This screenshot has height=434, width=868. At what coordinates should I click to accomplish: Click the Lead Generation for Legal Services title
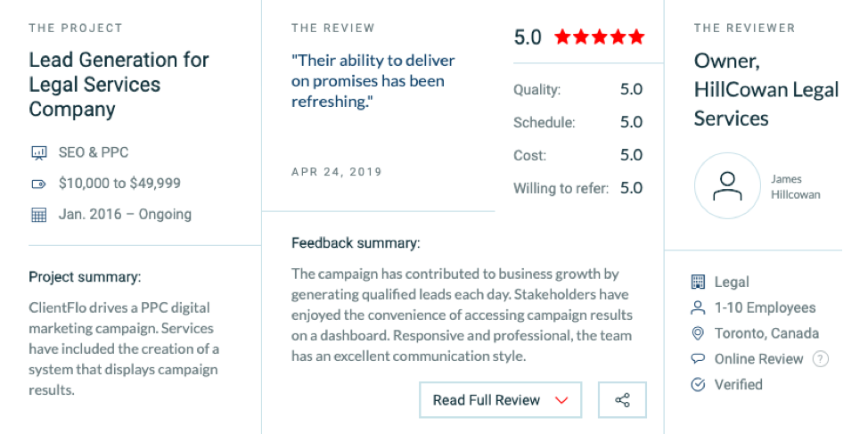[119, 85]
